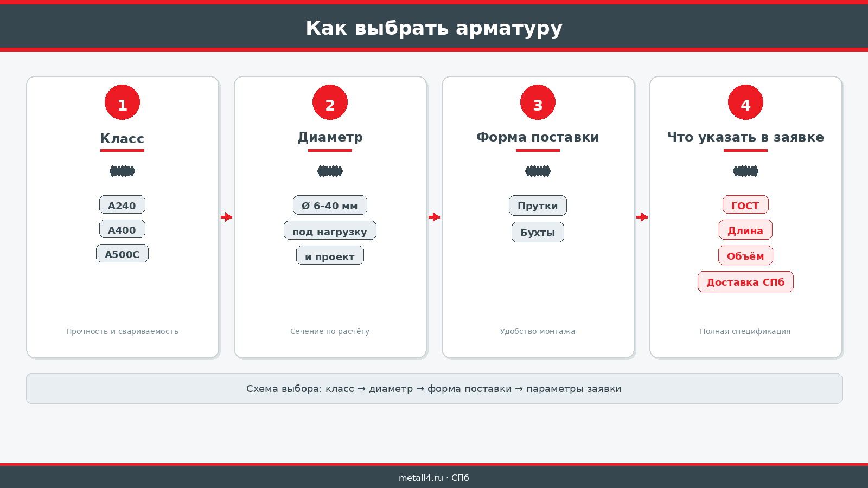The height and width of the screenshot is (488, 868).
Task: Select the A240 class tag
Action: click(x=122, y=205)
